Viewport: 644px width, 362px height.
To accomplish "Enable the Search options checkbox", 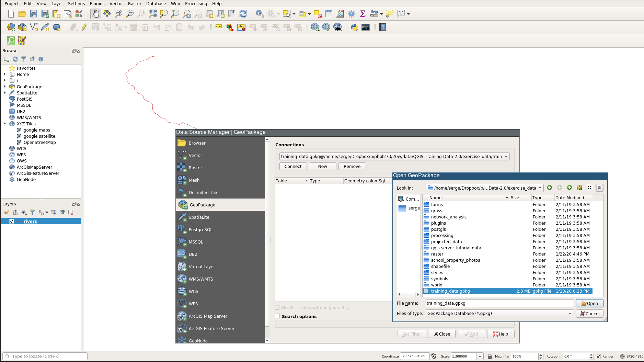I will [x=277, y=316].
